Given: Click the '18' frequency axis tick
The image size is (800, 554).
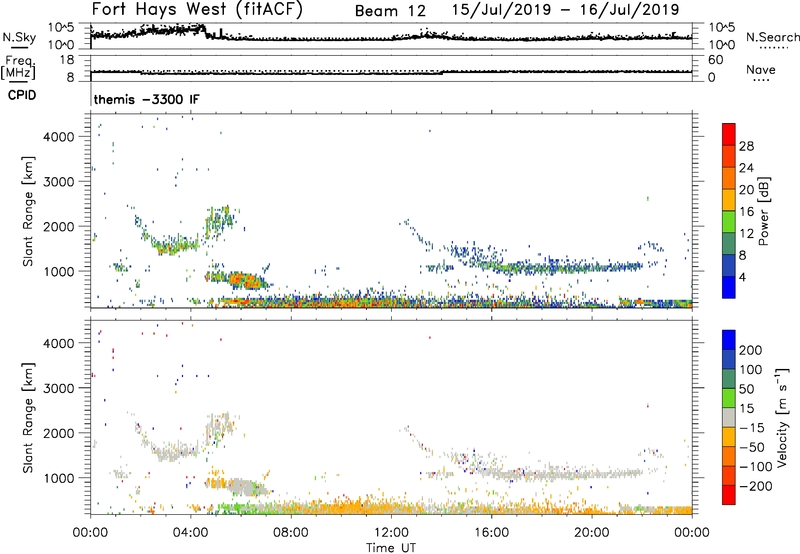Looking at the screenshot, I should (x=67, y=60).
